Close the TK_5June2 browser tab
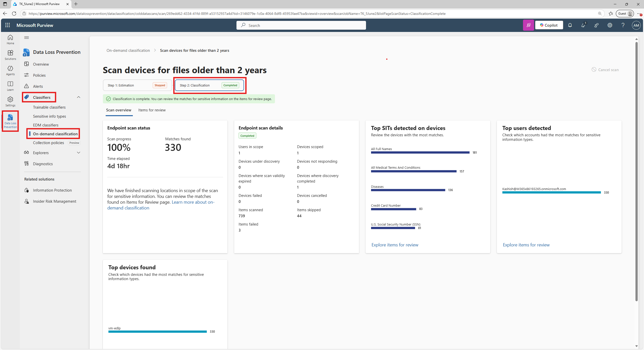 click(x=67, y=4)
